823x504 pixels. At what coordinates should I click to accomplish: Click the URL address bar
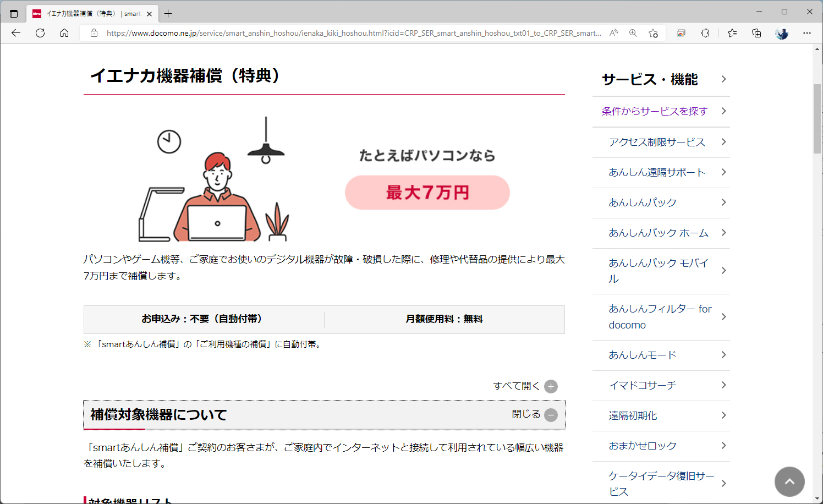pyautogui.click(x=353, y=33)
